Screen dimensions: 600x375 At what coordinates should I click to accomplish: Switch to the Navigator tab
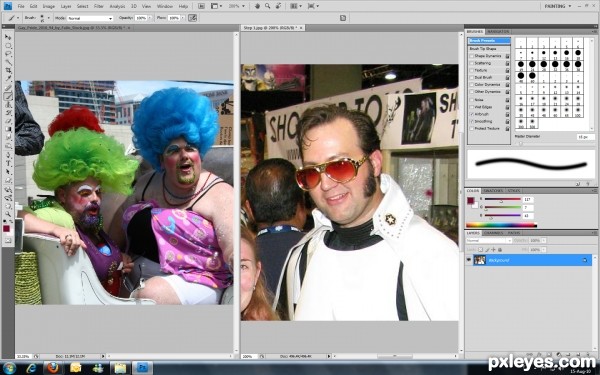point(498,31)
